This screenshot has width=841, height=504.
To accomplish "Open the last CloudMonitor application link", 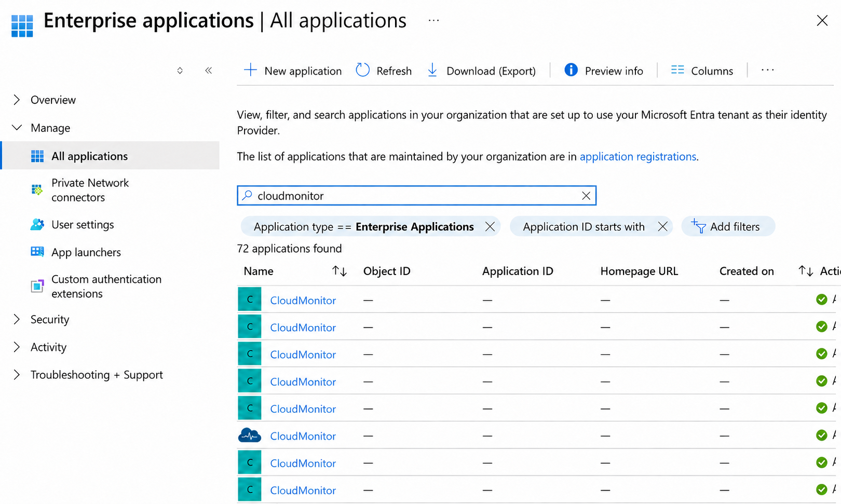I will (303, 491).
